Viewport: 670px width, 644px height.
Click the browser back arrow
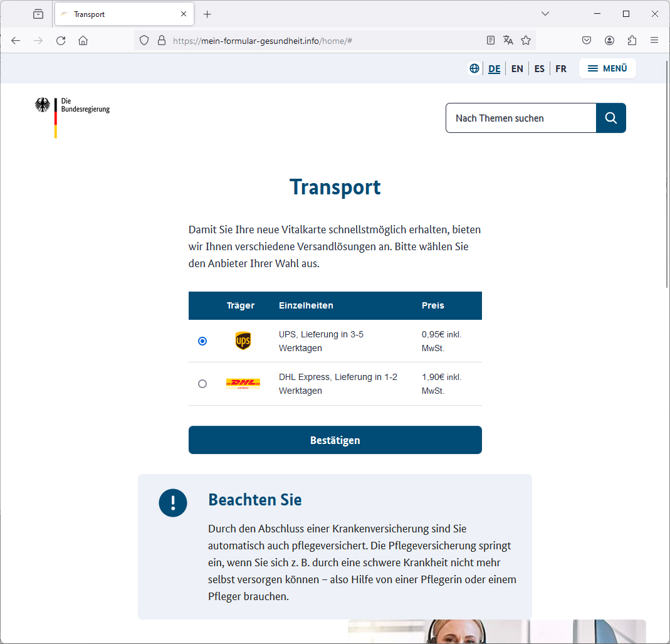coord(16,41)
